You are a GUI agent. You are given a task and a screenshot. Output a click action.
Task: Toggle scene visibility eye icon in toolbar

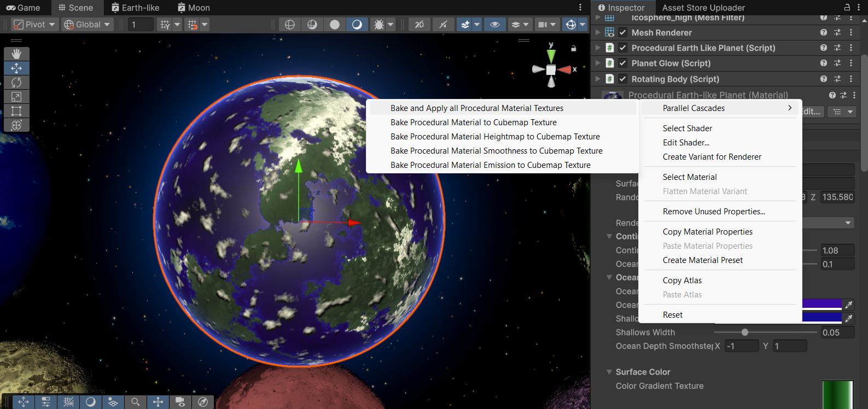click(494, 25)
